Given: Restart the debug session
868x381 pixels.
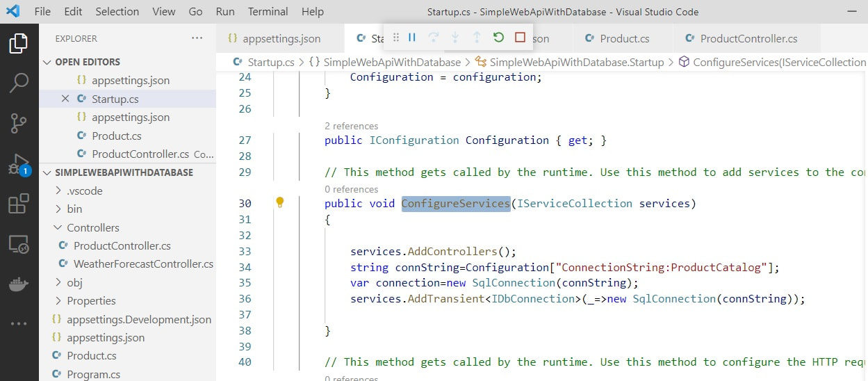Looking at the screenshot, I should coord(498,38).
